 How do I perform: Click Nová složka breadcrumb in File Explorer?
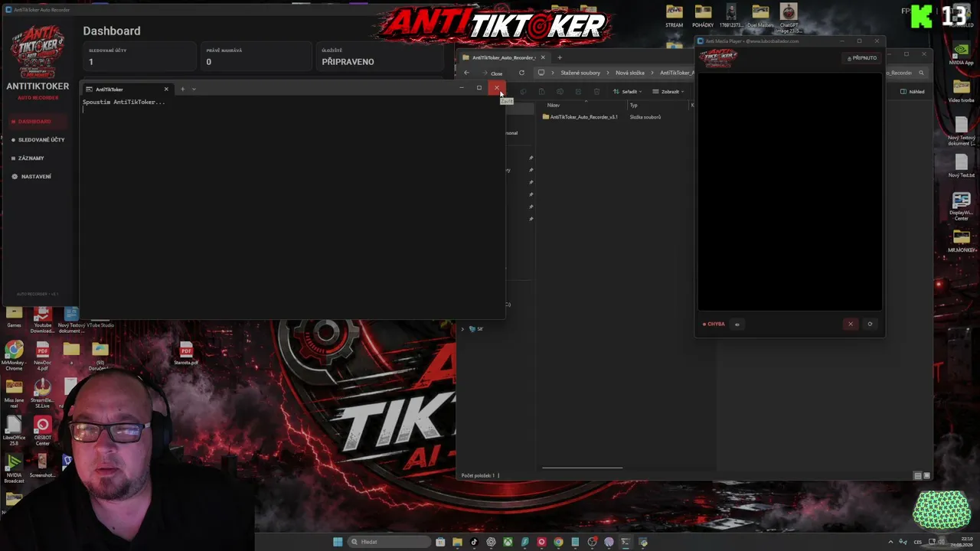(630, 73)
